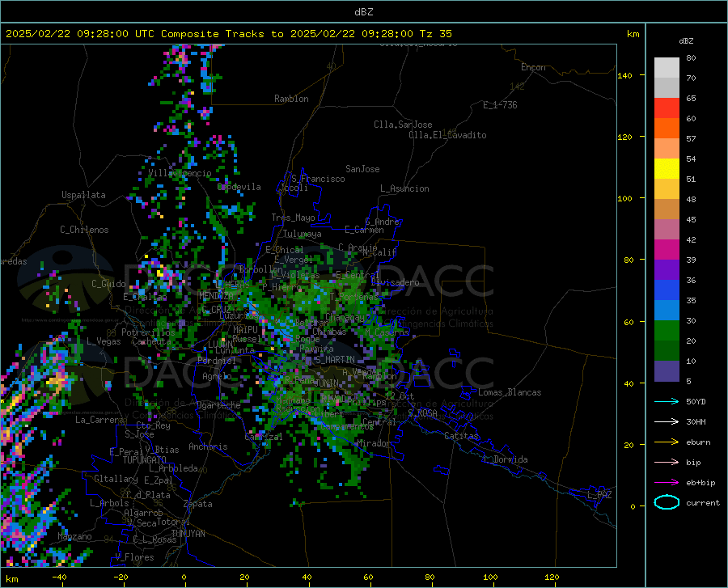Click the Zapata place label
This screenshot has width=728, height=588.
pyautogui.click(x=198, y=504)
